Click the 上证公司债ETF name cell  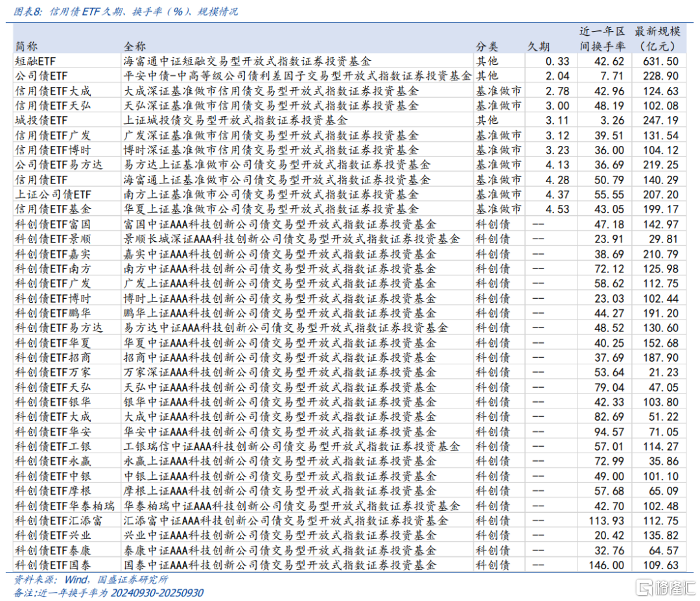53,194
